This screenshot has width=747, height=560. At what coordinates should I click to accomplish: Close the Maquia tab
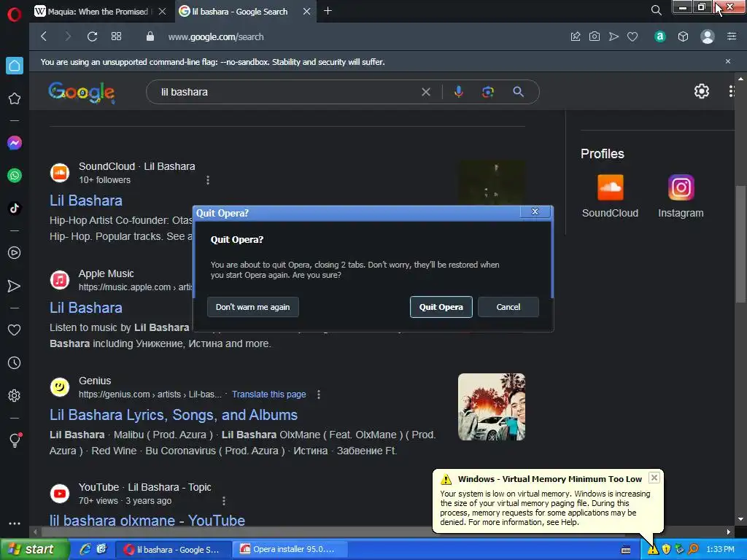pos(163,12)
